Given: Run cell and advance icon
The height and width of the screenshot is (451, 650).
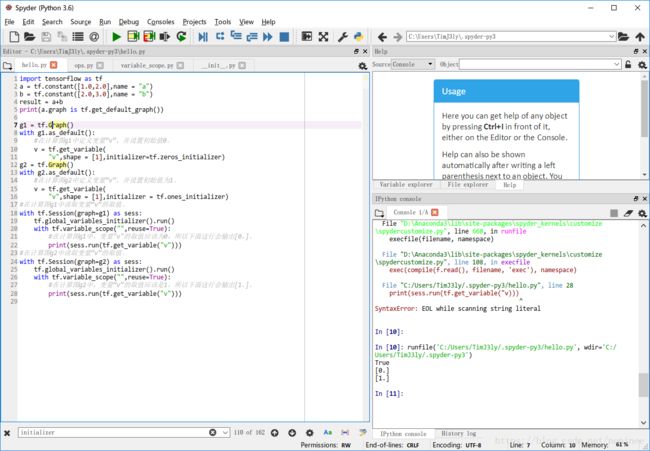Looking at the screenshot, I should coord(149,36).
